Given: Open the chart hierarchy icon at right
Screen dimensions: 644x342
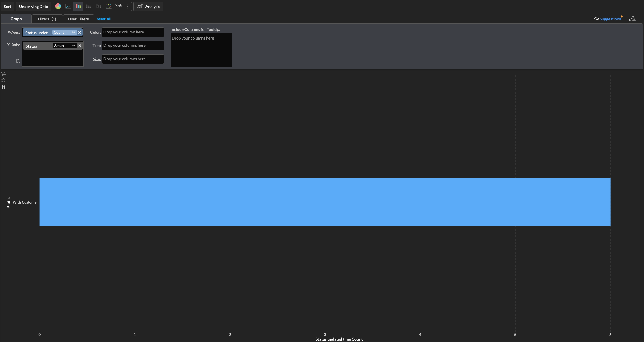Looking at the screenshot, I should pos(633,19).
